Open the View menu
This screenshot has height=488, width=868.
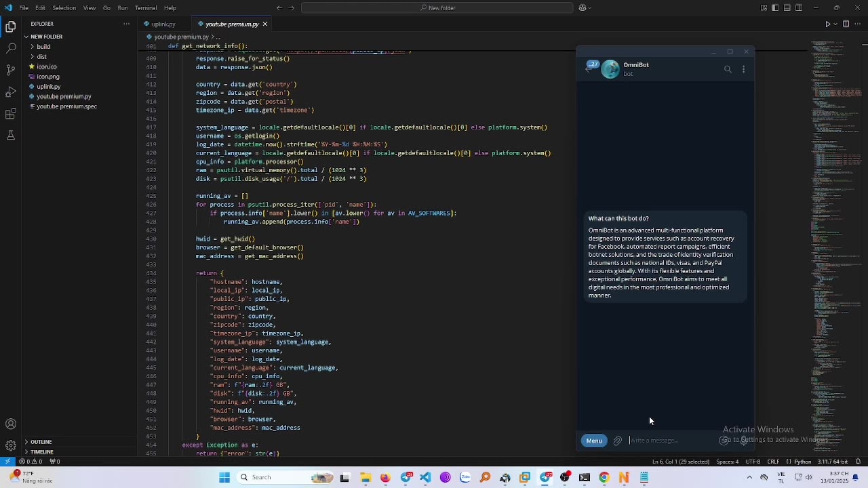tap(90, 8)
